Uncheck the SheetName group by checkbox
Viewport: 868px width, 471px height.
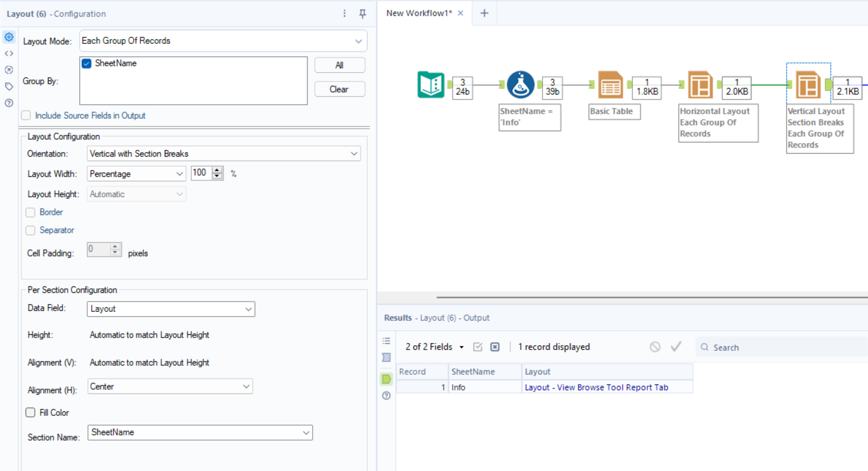click(87, 63)
